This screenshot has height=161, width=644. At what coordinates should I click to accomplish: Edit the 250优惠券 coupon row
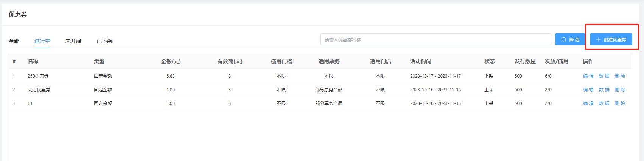588,76
